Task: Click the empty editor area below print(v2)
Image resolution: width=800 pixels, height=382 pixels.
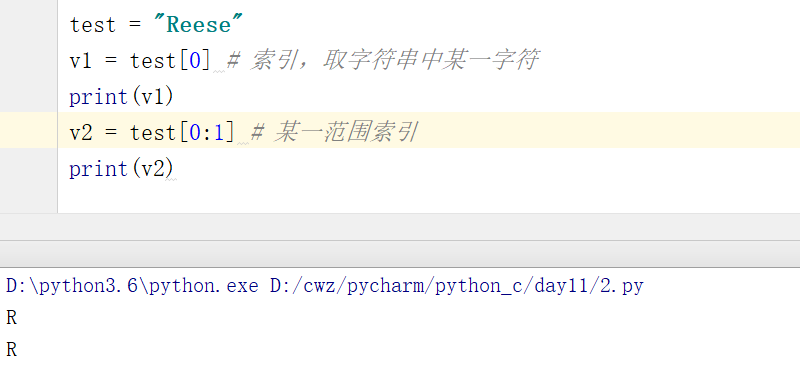Action: pos(429,198)
